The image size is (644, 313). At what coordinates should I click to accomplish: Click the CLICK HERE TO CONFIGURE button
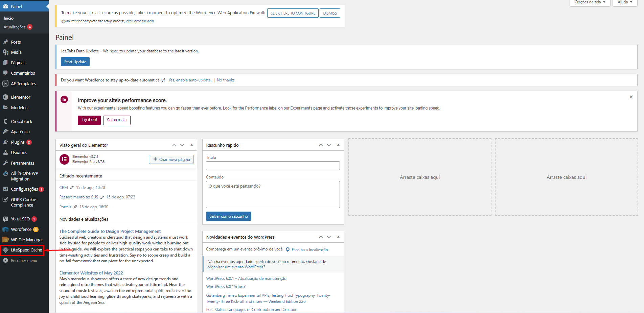click(293, 13)
